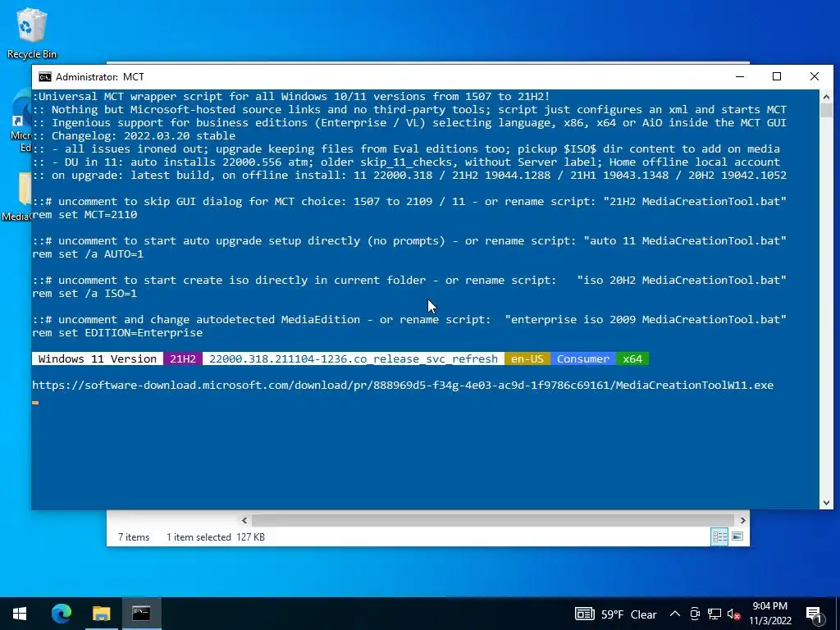Click the Explorer horizontal scrollbar track
The image size is (840, 630).
pyautogui.click(x=493, y=520)
